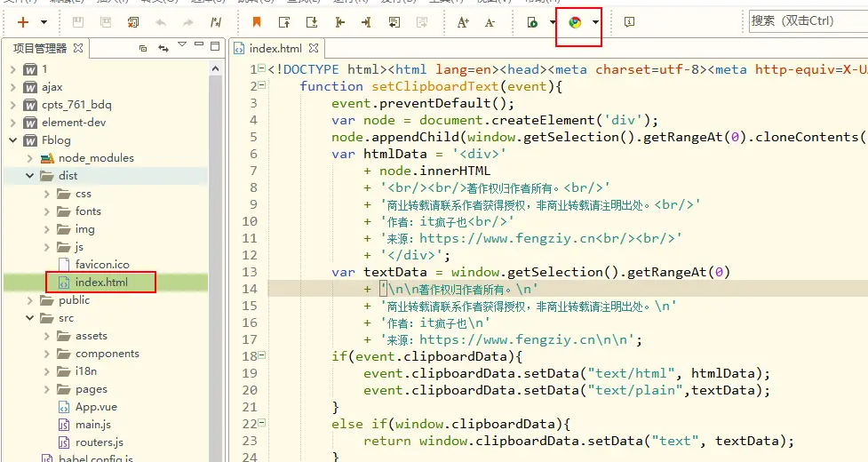Open the project manager view menu triangle
This screenshot has height=462, width=868.
tap(182, 44)
